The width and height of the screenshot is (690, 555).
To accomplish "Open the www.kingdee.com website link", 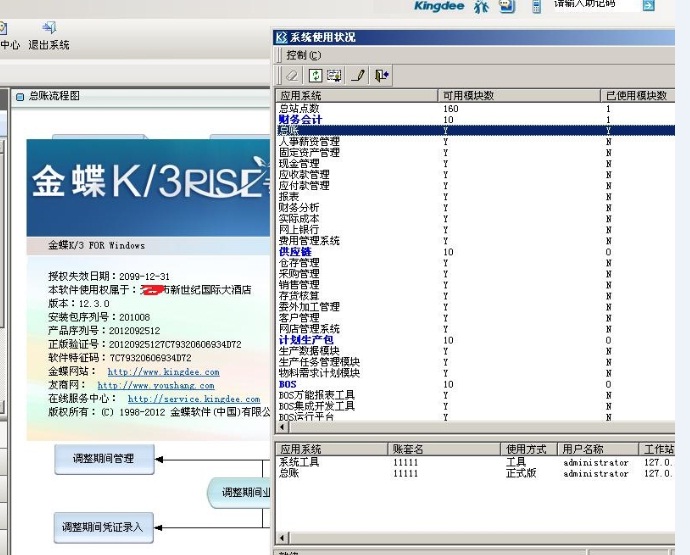I will click(163, 372).
